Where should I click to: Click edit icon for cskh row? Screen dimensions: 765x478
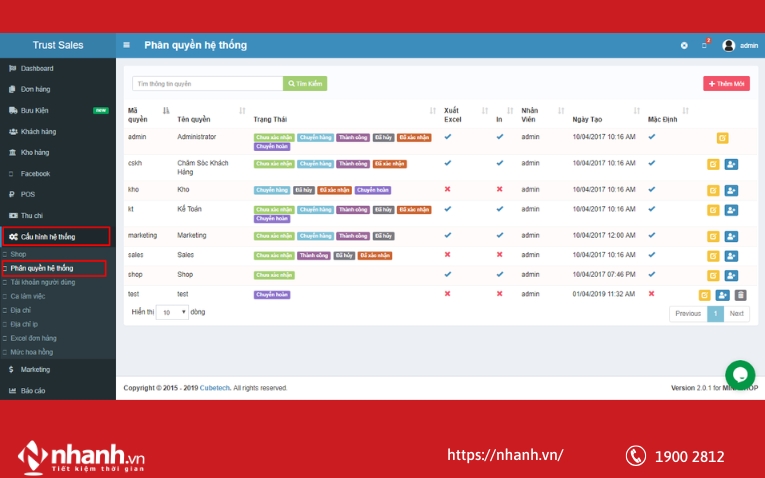click(713, 164)
